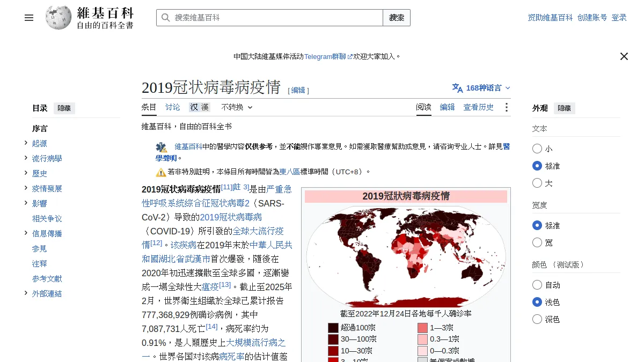
Task: Open the three-dot more tools menu
Action: (x=506, y=107)
